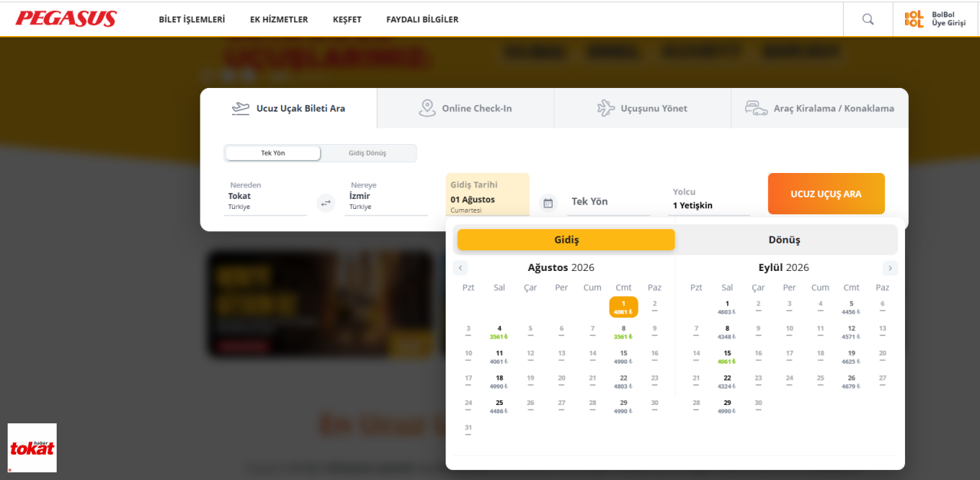This screenshot has height=480, width=980.
Task: Switch calendar to Dönüş selection
Action: (785, 240)
